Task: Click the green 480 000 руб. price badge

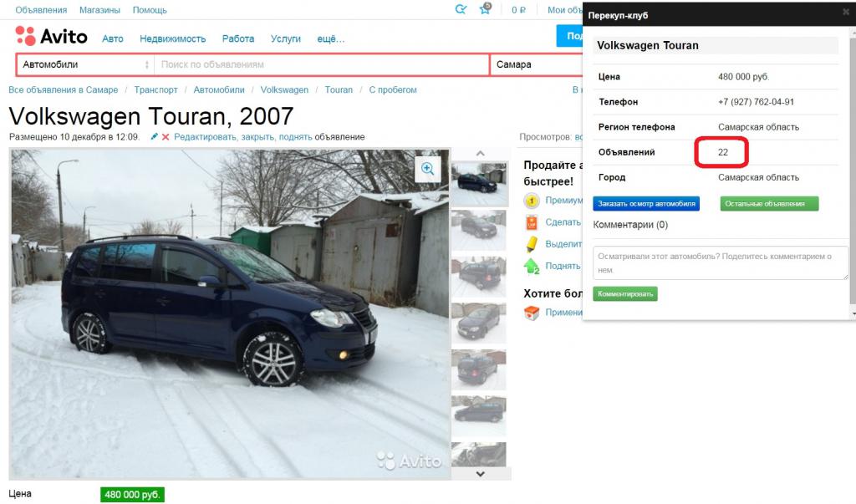Action: pyautogui.click(x=132, y=495)
